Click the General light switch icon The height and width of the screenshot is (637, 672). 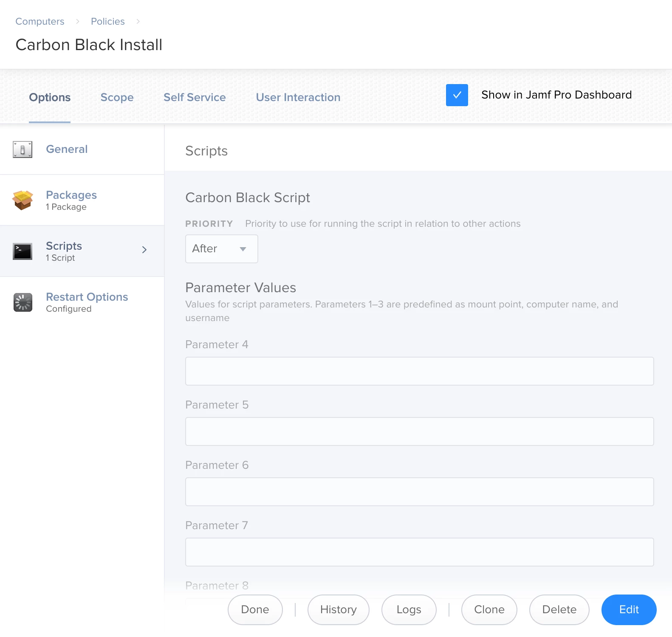tap(23, 149)
